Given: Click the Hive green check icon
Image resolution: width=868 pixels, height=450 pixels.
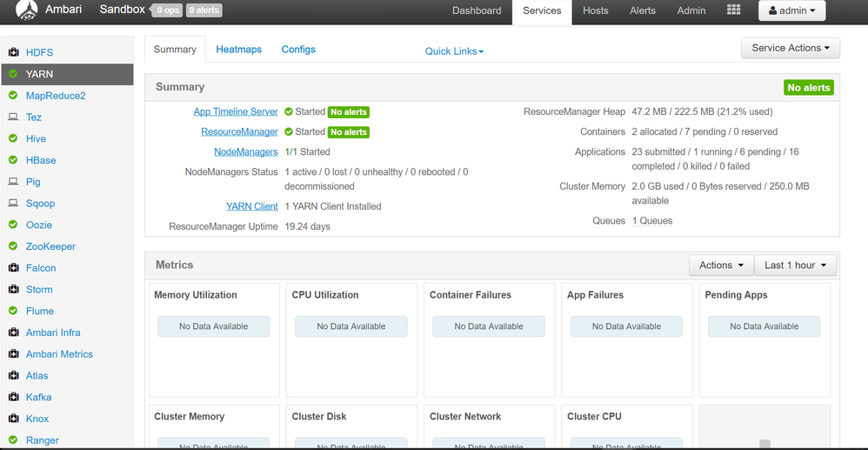Looking at the screenshot, I should tap(13, 139).
